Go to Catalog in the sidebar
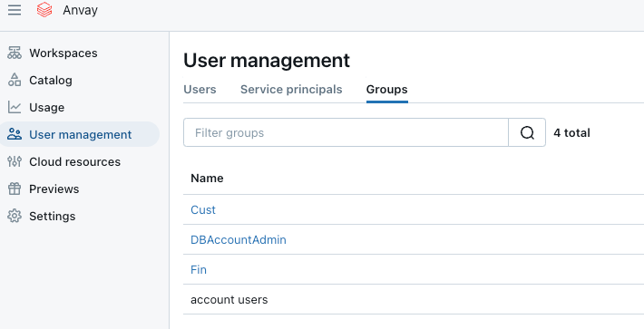 [x=51, y=80]
